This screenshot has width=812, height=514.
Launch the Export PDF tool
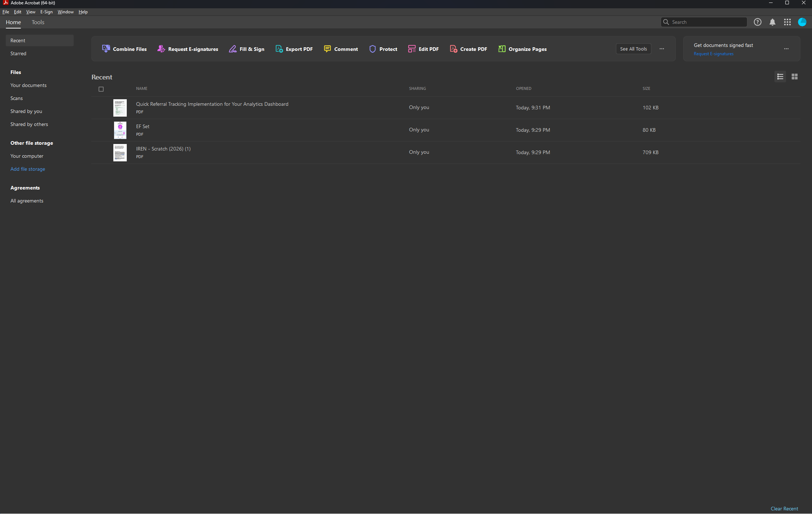(x=294, y=49)
